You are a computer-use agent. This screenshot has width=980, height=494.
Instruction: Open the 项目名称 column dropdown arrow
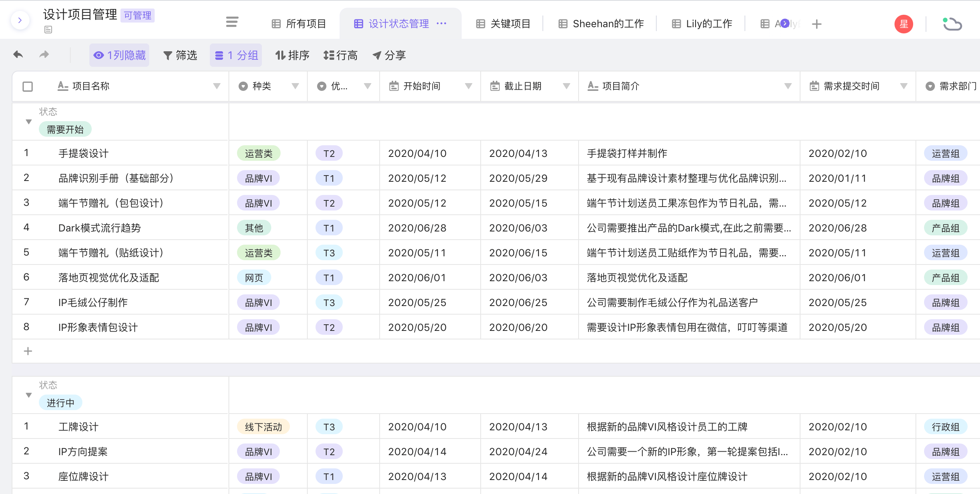click(x=217, y=86)
